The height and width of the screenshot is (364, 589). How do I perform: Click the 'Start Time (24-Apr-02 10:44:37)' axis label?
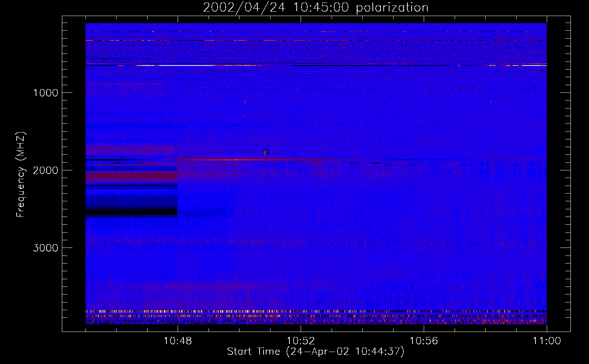pyautogui.click(x=316, y=352)
